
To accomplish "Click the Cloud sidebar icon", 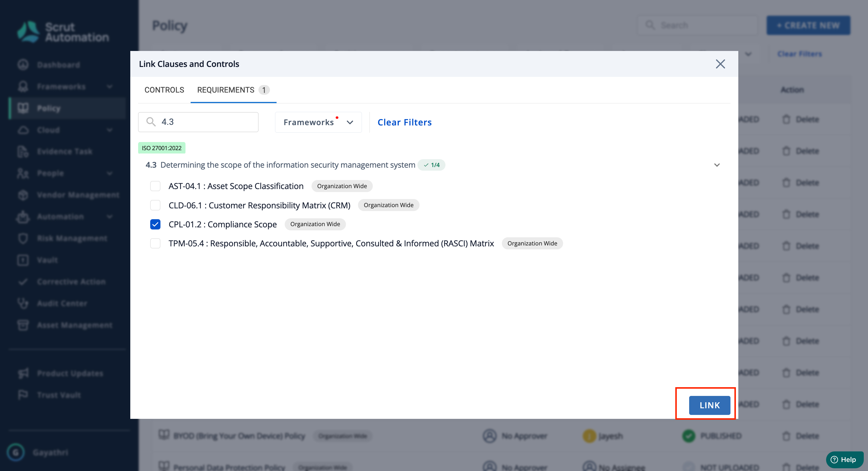I will pyautogui.click(x=23, y=130).
